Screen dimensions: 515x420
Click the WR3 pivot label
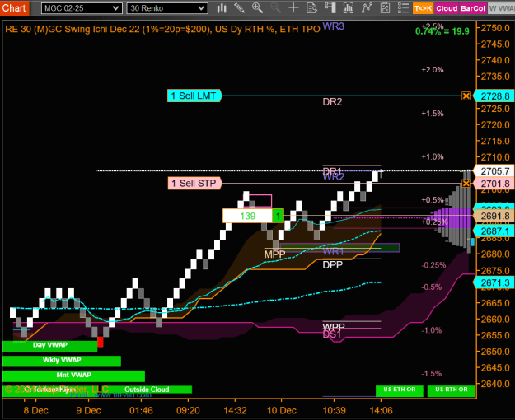click(334, 26)
